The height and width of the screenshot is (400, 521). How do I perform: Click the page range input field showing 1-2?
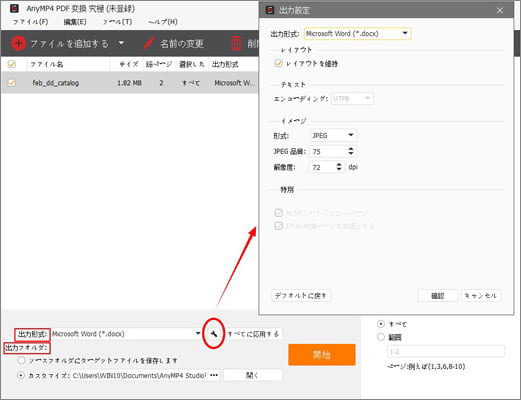pos(446,352)
